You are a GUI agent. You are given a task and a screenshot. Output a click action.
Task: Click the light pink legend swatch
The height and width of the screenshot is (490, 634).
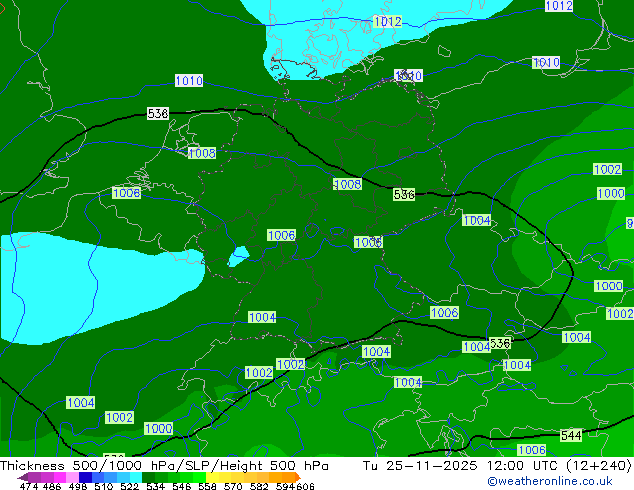click(72, 477)
